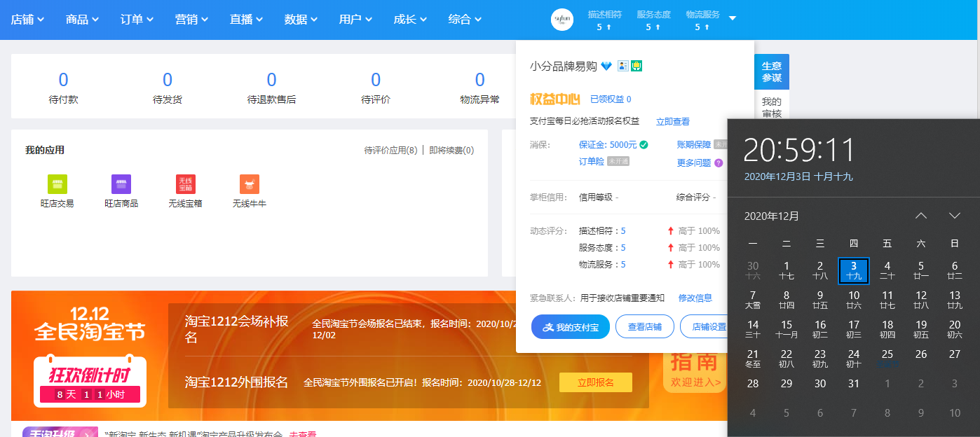980x437 pixels.
Task: Click the purple question mark by 更多问题
Action: click(719, 163)
